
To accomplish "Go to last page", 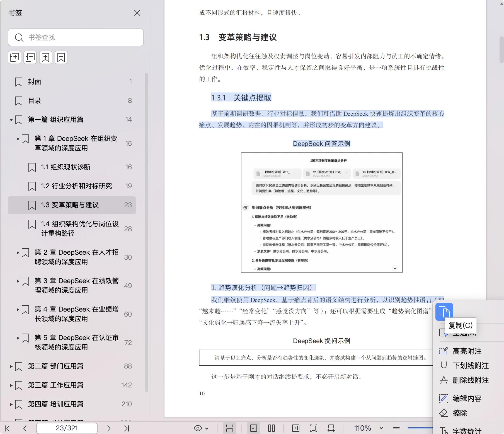I will click(127, 428).
